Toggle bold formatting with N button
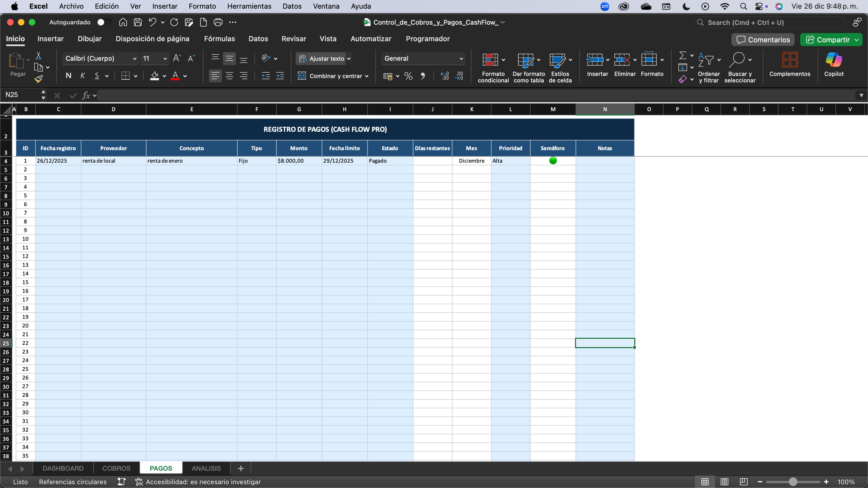This screenshot has width=868, height=488. click(x=68, y=76)
